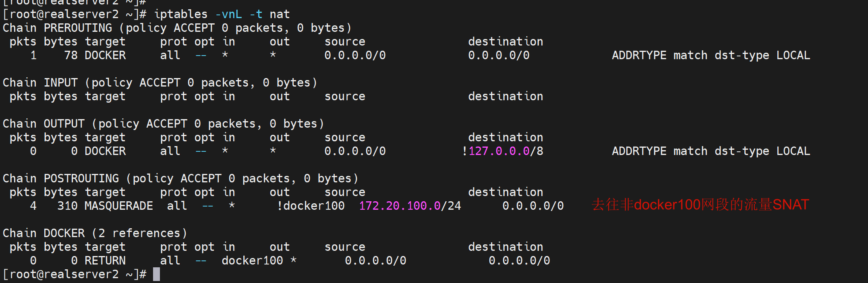Click the Chain DOCKER (2 references) line

[95, 233]
